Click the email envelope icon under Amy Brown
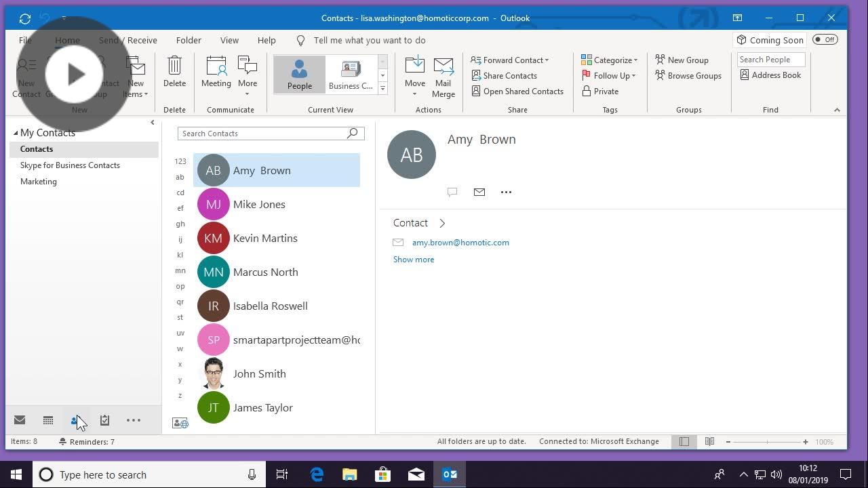The width and height of the screenshot is (868, 488). pyautogui.click(x=479, y=192)
